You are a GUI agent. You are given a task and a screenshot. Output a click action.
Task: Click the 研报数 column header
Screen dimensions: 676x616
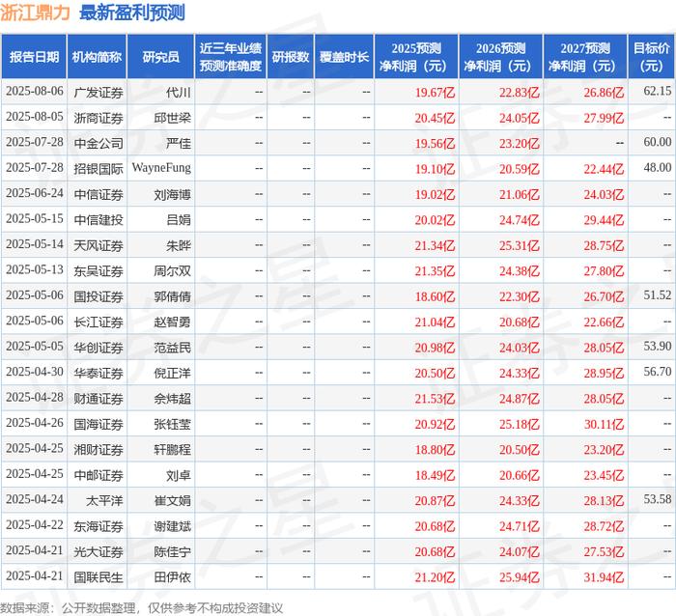click(291, 57)
